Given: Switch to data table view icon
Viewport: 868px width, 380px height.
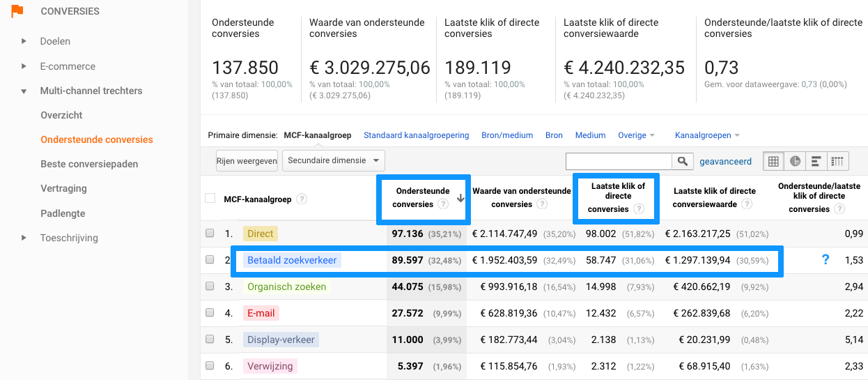Looking at the screenshot, I should pos(773,161).
